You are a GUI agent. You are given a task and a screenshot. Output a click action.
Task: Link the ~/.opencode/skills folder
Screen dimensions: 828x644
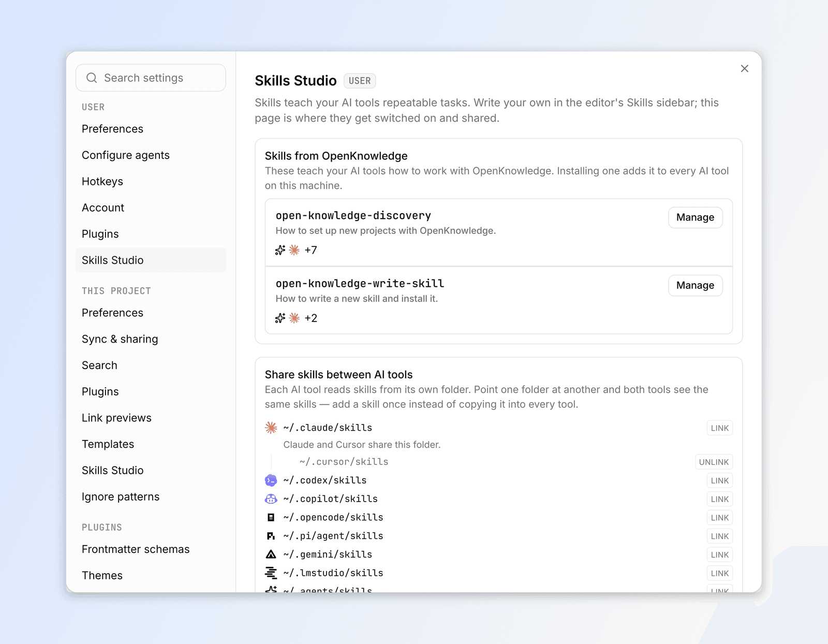coord(719,518)
